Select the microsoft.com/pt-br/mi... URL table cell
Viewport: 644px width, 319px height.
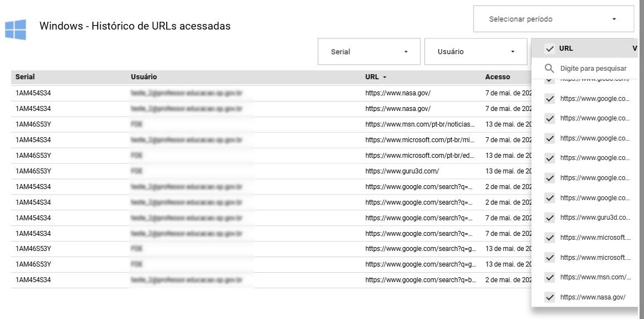point(421,140)
